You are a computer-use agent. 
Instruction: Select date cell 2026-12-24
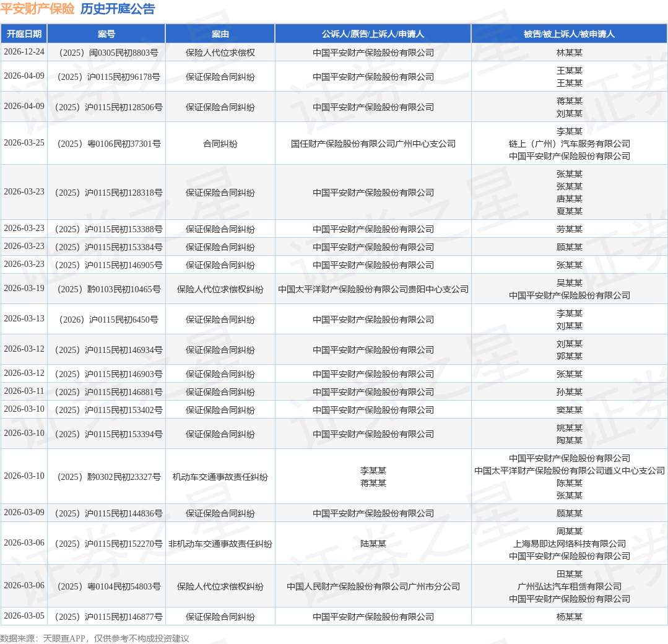[x=24, y=52]
